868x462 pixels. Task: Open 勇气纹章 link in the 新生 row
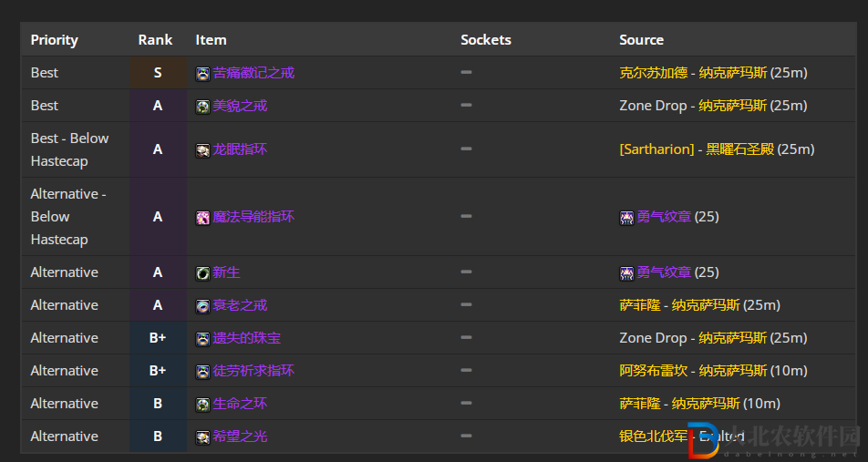tap(664, 272)
